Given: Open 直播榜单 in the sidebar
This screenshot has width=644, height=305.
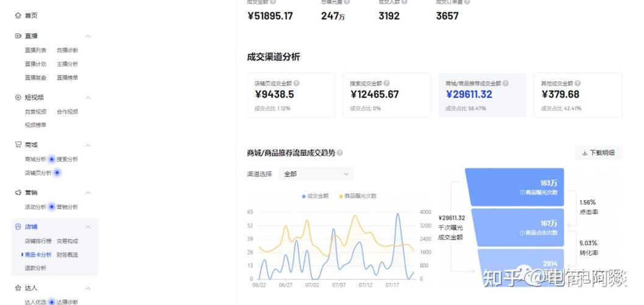Looking at the screenshot, I should click(68, 77).
